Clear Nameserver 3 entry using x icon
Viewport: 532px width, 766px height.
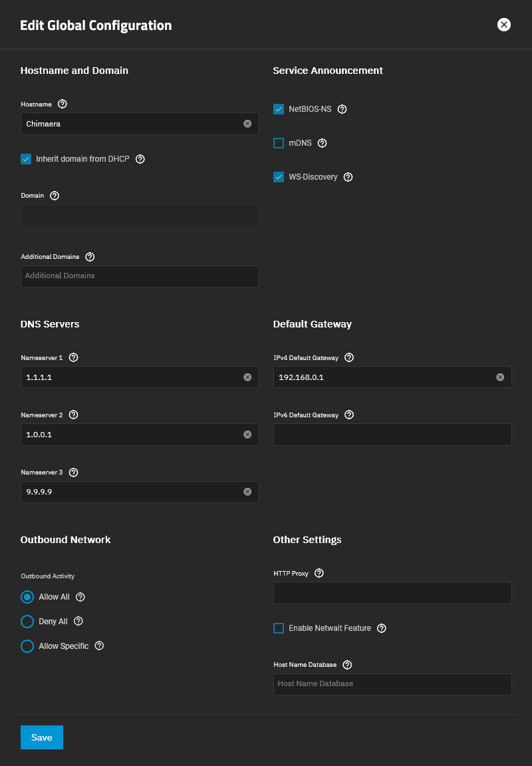pos(247,492)
